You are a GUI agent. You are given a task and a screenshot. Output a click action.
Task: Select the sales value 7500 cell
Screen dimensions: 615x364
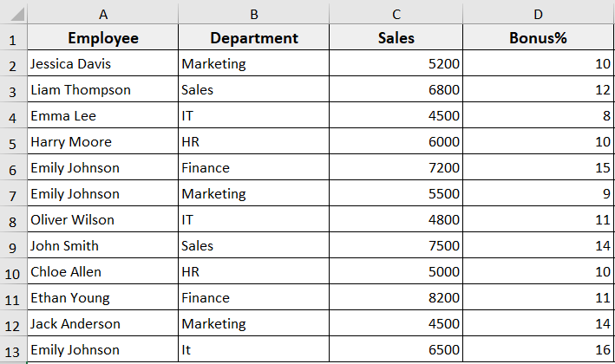(396, 246)
